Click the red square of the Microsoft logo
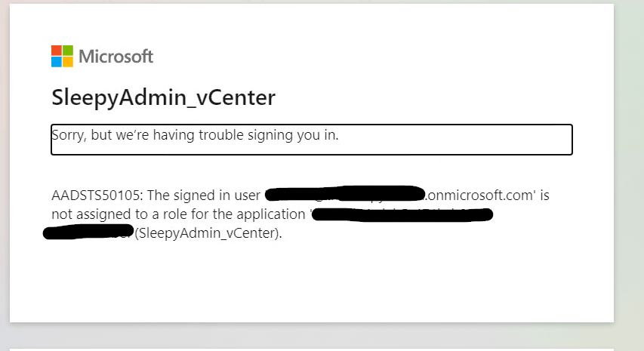This screenshot has height=351, width=644. pyautogui.click(x=57, y=51)
